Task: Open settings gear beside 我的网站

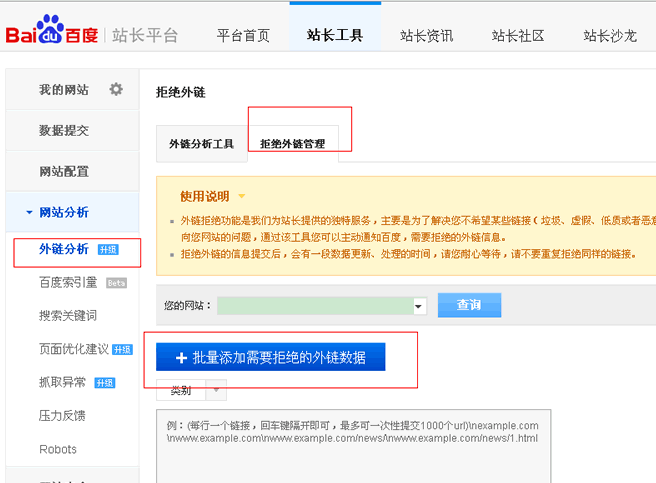Action: coord(116,89)
